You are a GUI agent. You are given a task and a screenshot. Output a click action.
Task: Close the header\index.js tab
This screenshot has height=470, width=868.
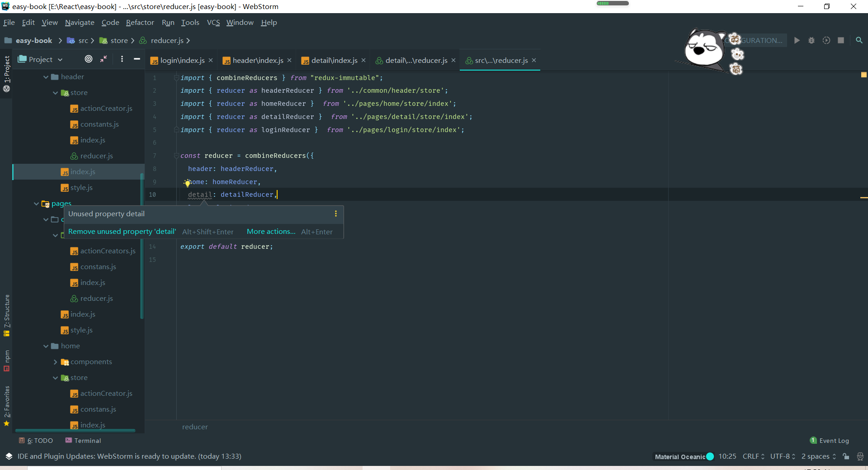[x=289, y=60]
